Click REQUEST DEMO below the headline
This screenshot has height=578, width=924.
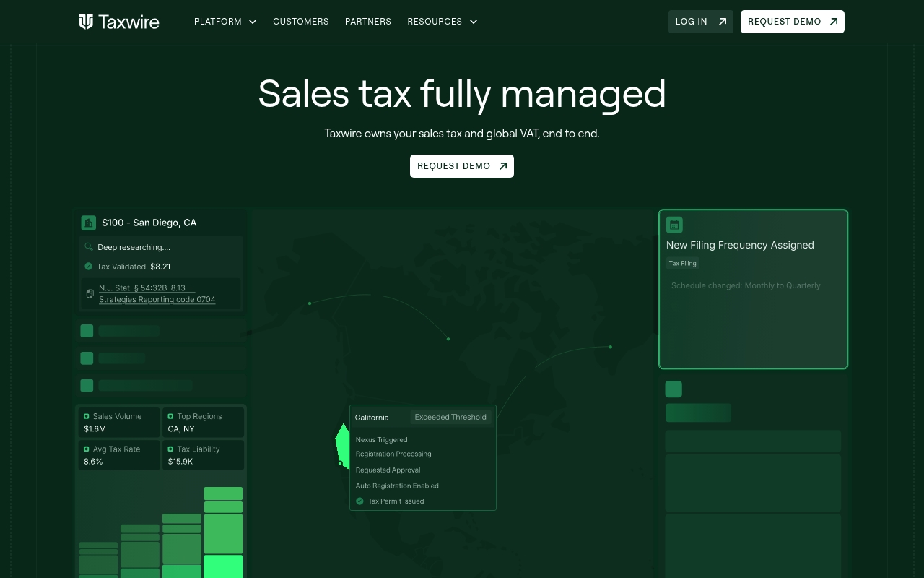click(462, 166)
